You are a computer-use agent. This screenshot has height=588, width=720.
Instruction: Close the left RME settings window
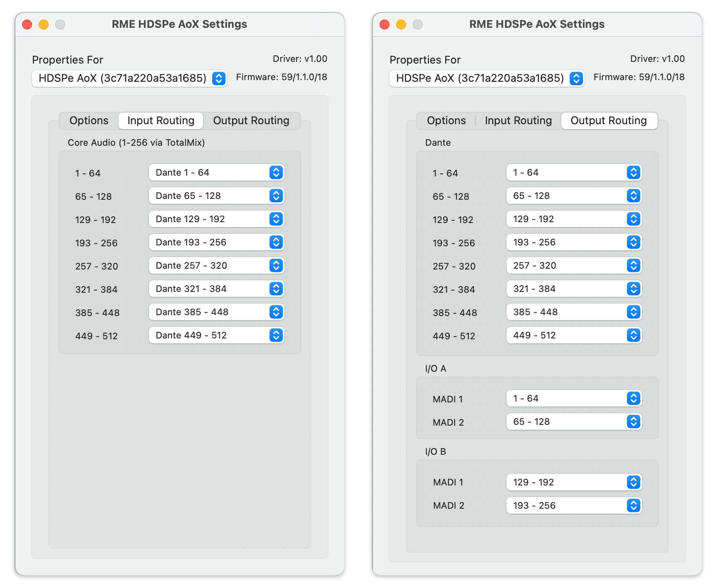click(27, 24)
